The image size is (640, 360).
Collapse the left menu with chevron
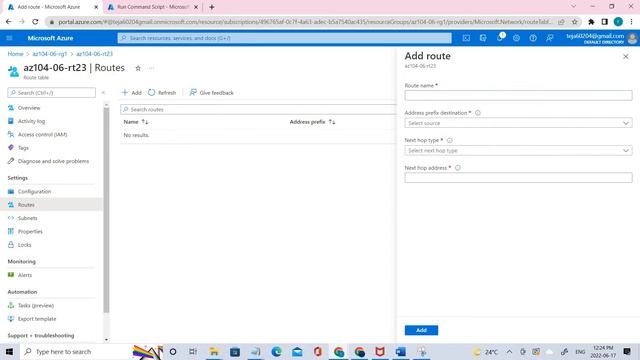point(103,93)
